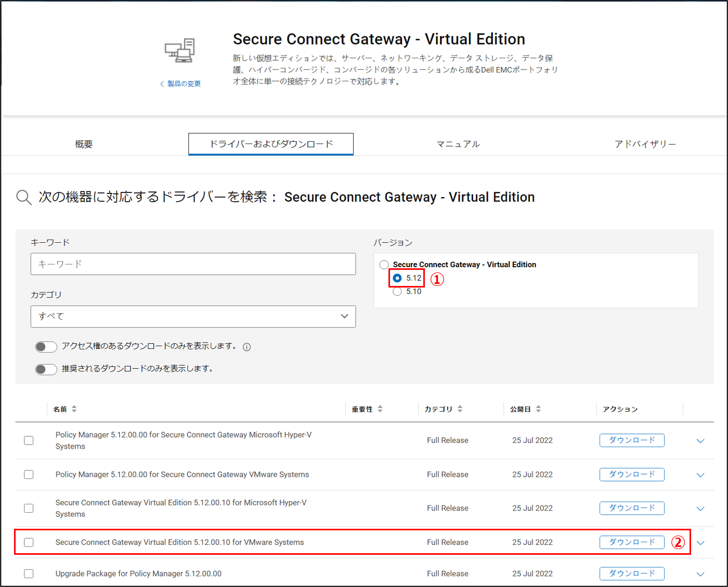Sort by 名前 column arrows
The image size is (728, 587).
pyautogui.click(x=74, y=409)
